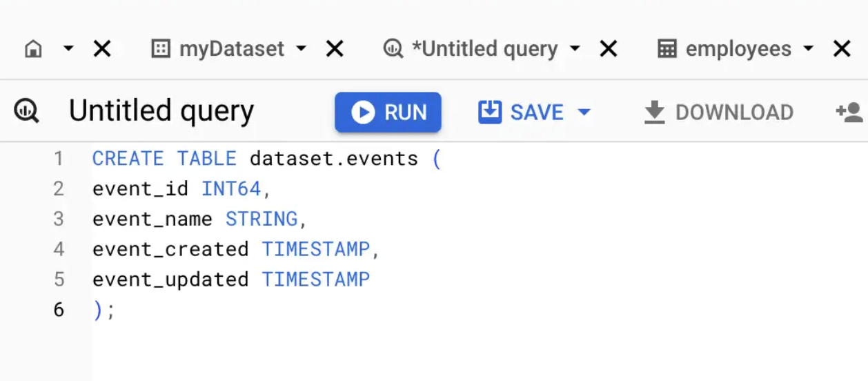
Task: Click the share add-person icon
Action: point(850,112)
